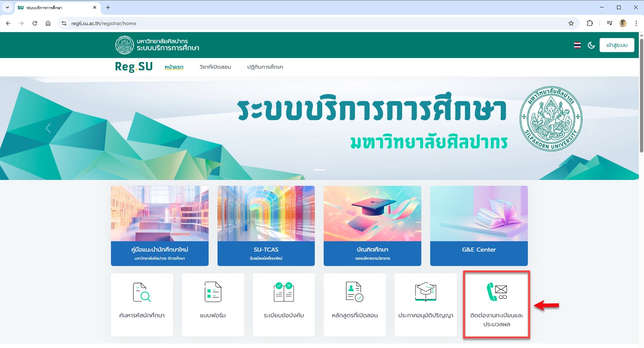Toggle dark mode with the moon icon
This screenshot has width=644, height=348.
(591, 45)
